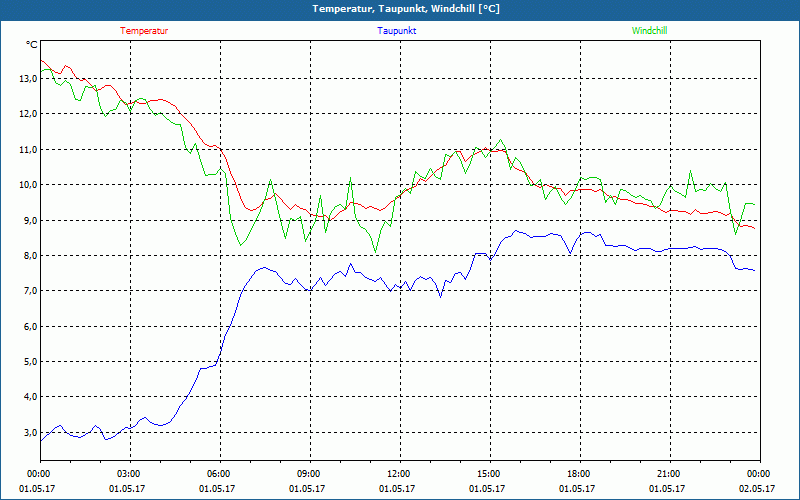Screen dimensions: 800x500
Task: Click the 9,0 y-axis value
Action: 30,220
